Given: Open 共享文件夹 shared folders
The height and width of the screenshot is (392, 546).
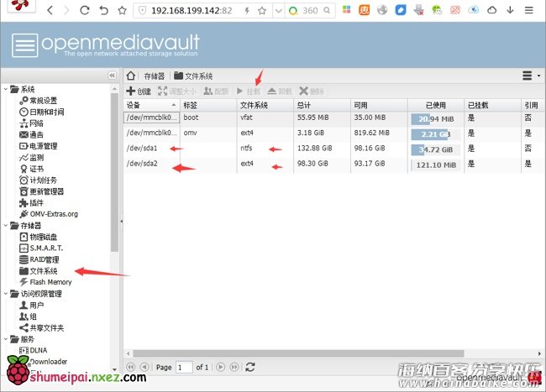Looking at the screenshot, I should [x=42, y=327].
